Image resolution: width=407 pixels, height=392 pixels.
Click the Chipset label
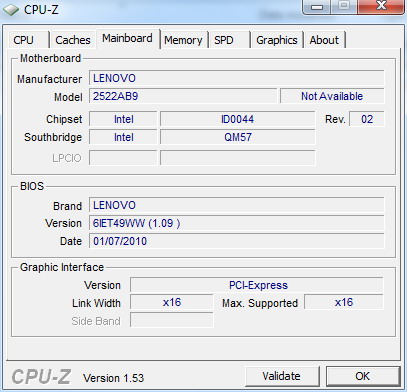click(64, 119)
